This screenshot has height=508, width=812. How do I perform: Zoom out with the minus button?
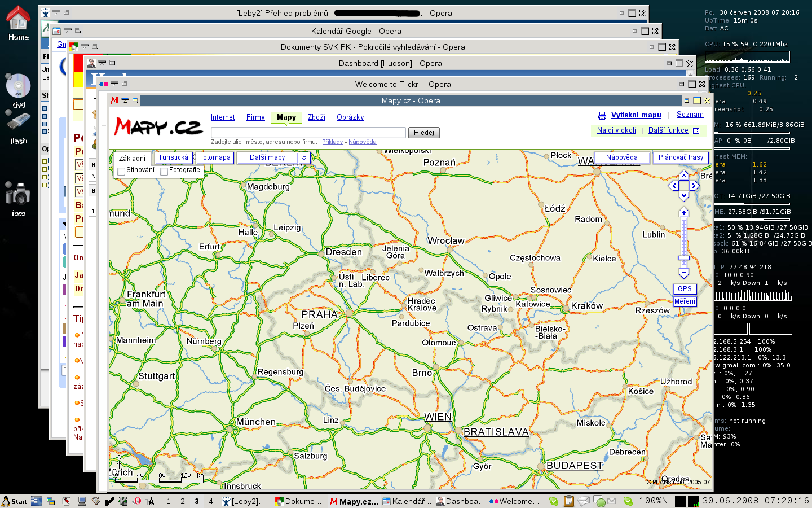(x=684, y=273)
